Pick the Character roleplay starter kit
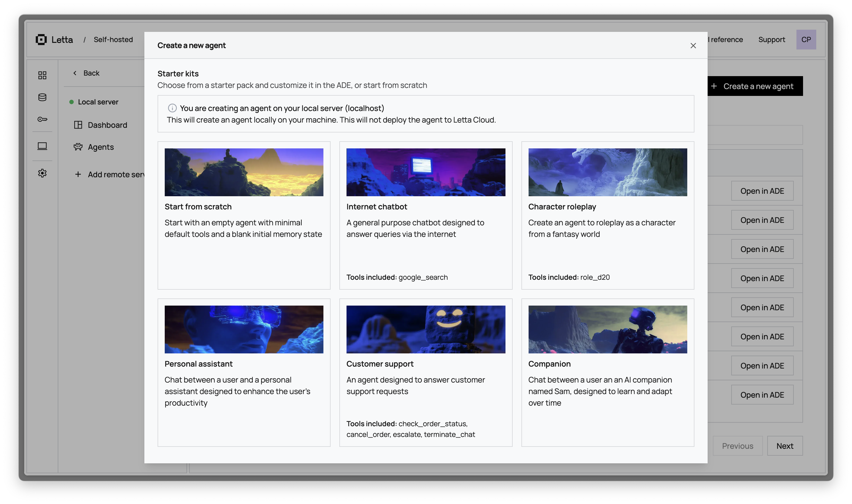The height and width of the screenshot is (504, 852). (x=607, y=215)
